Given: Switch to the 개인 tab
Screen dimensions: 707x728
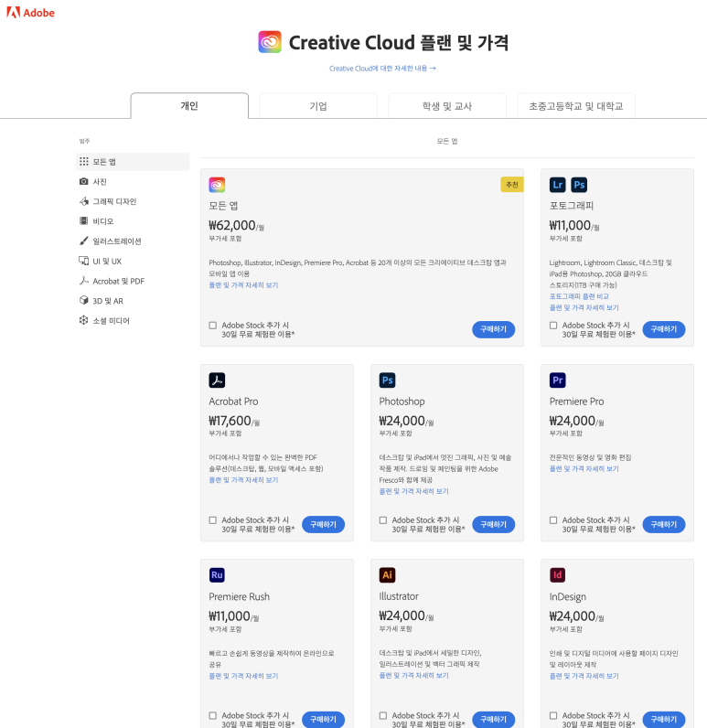Looking at the screenshot, I should point(189,106).
